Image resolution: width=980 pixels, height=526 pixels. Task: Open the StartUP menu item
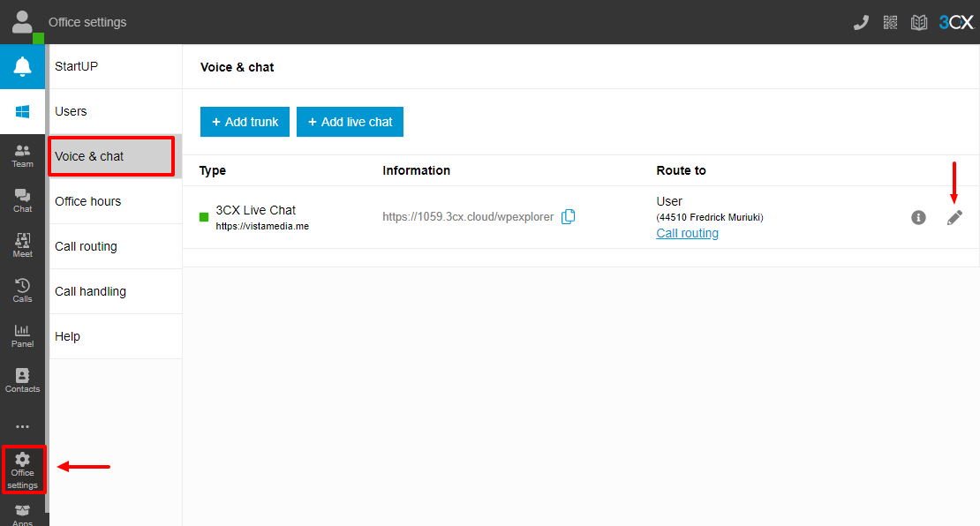click(116, 66)
